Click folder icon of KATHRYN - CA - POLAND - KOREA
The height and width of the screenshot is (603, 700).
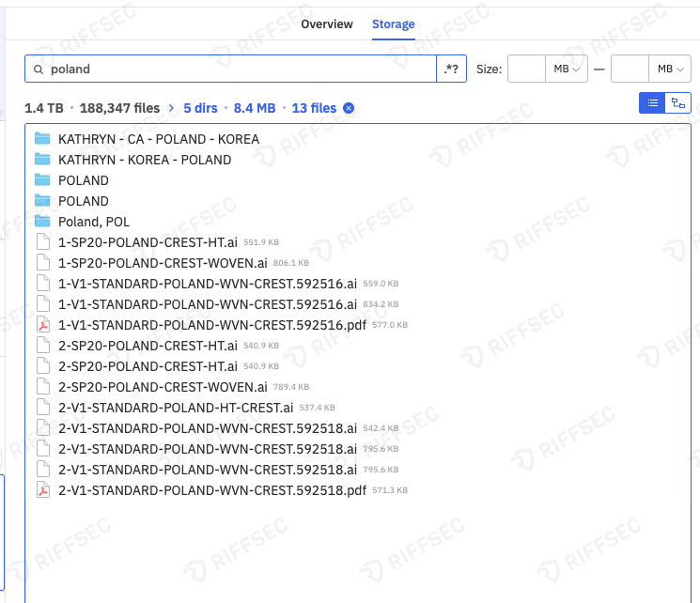pos(42,138)
